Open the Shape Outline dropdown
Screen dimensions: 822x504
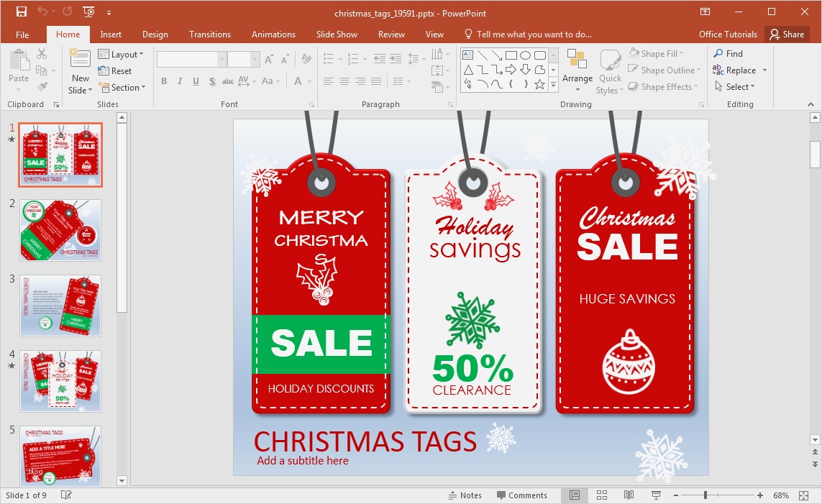pos(665,70)
